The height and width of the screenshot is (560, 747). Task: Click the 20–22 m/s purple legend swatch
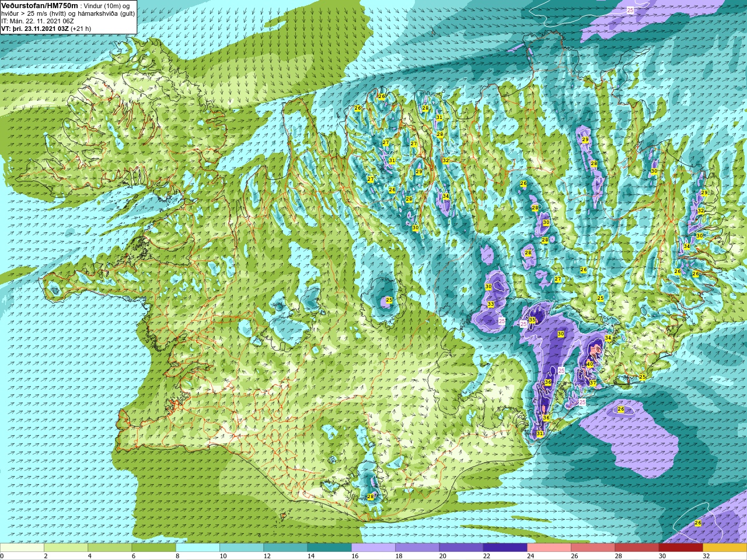(461, 548)
